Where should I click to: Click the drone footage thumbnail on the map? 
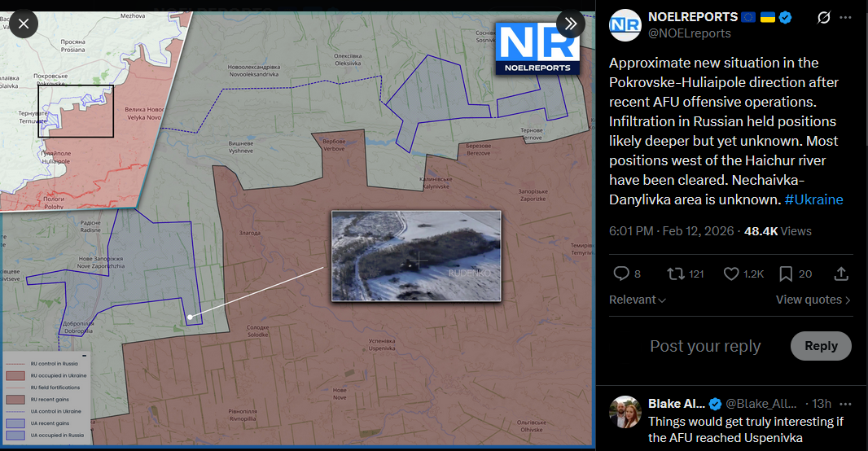pos(416,256)
